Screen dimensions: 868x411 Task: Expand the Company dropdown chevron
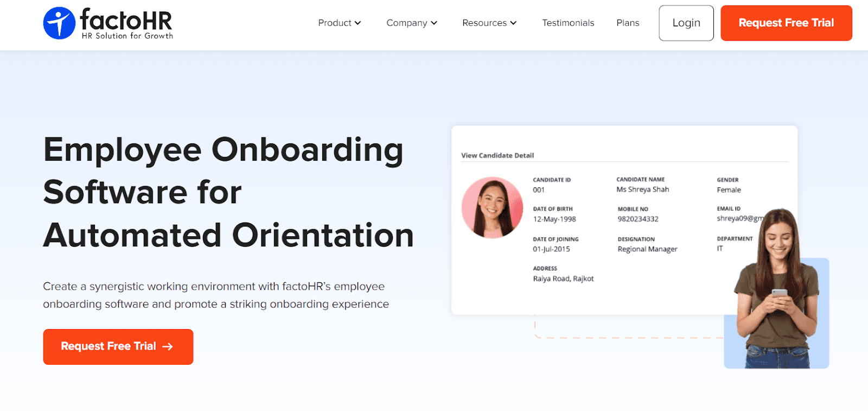434,23
